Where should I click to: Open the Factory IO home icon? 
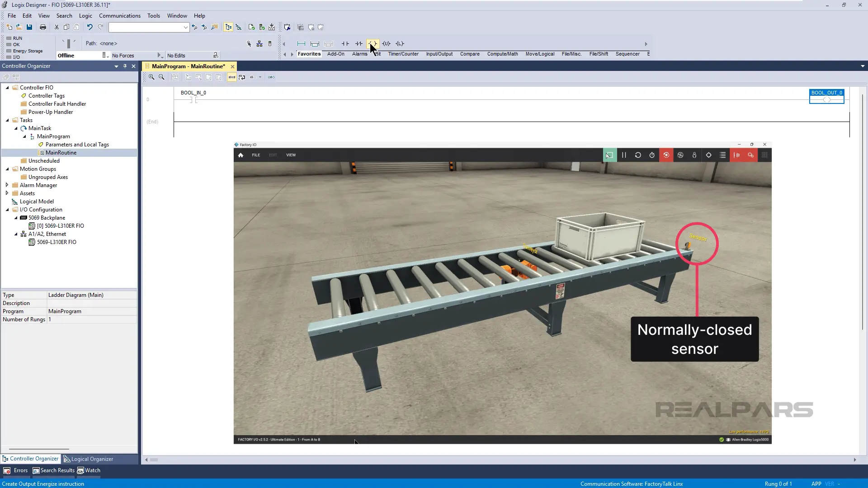pyautogui.click(x=241, y=155)
